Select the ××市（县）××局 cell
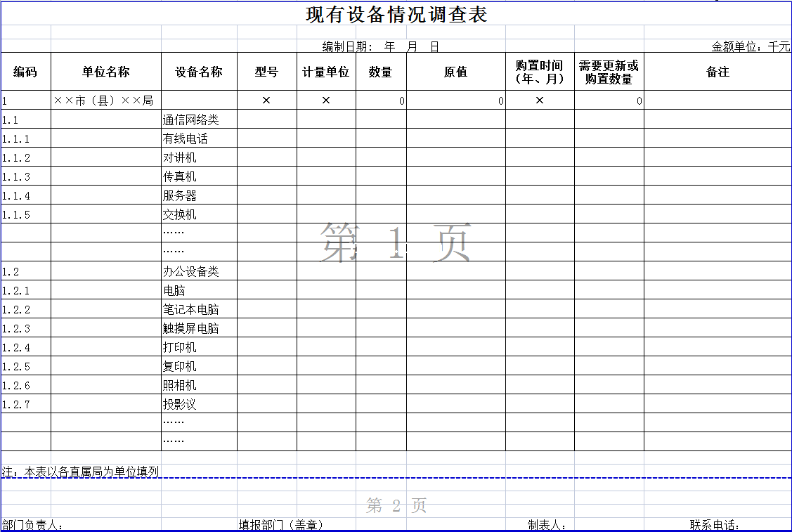 point(105,100)
